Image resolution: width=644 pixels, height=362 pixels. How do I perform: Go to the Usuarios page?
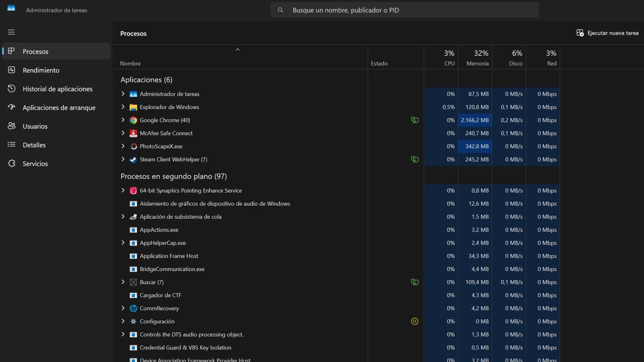[x=56, y=126]
